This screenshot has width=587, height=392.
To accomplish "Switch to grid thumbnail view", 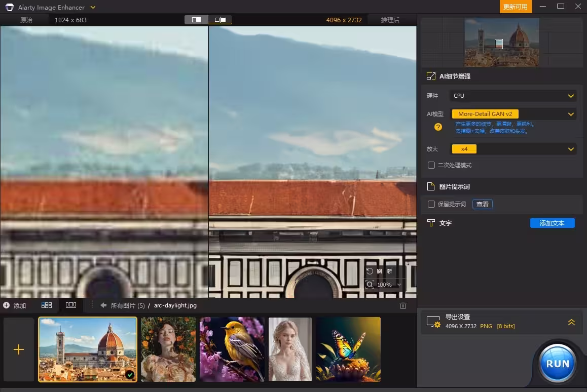I will [x=47, y=305].
